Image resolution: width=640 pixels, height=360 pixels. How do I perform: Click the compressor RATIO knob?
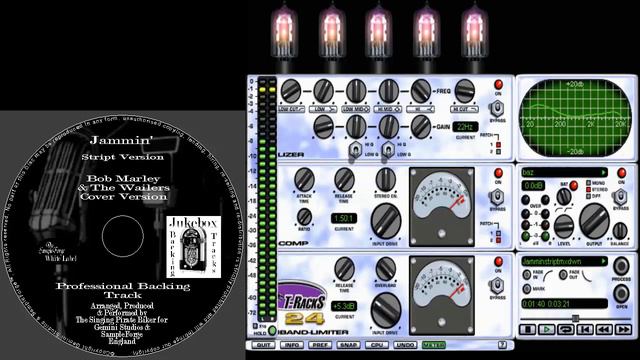[304, 217]
